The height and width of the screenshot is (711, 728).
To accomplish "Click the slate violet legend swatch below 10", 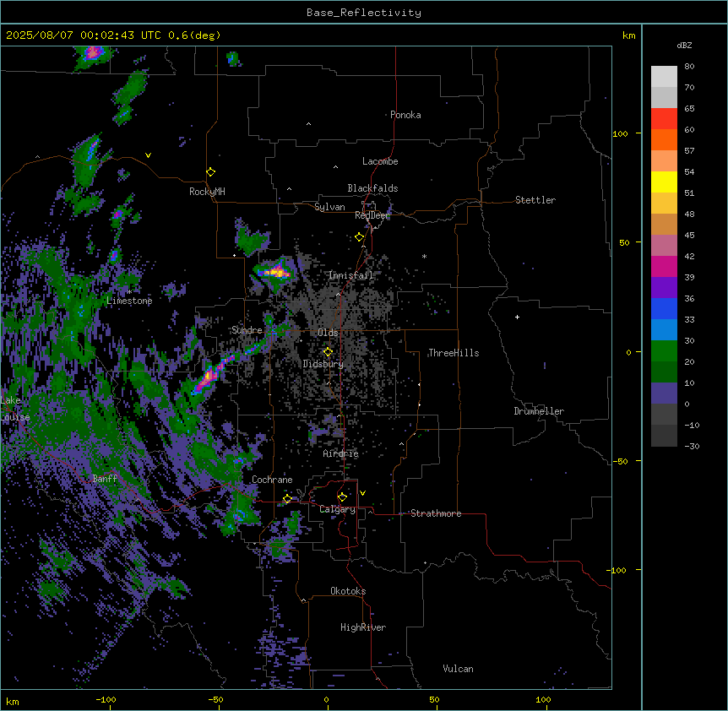I will [664, 393].
